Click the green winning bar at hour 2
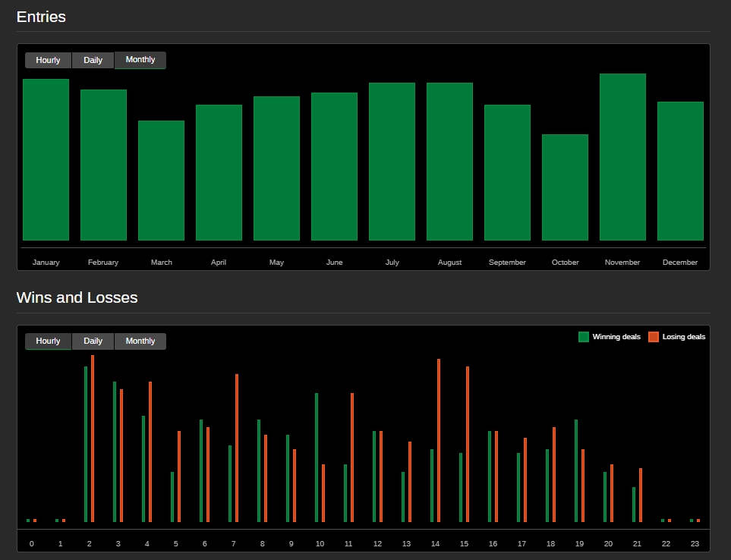The width and height of the screenshot is (731, 560). [86, 444]
